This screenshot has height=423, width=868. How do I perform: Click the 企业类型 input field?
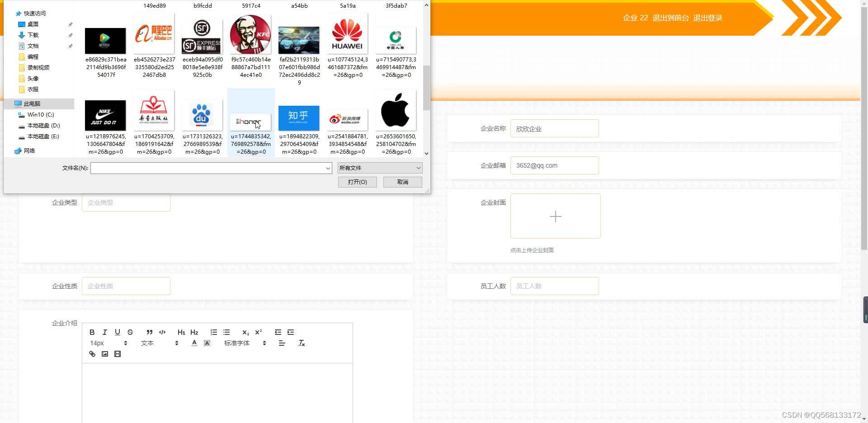(126, 202)
